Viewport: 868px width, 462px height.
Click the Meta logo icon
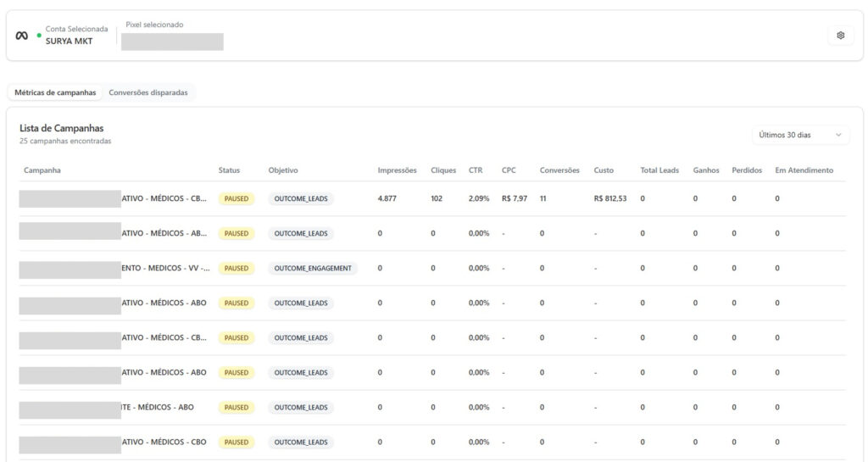pyautogui.click(x=22, y=36)
